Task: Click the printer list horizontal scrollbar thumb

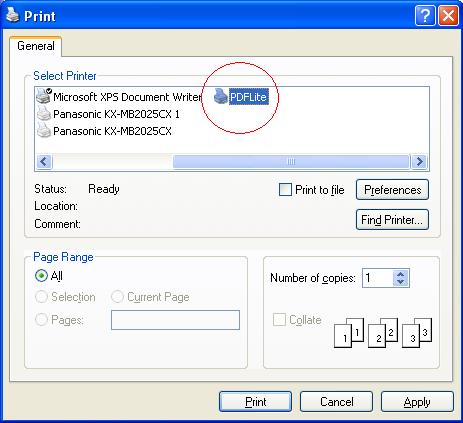Action: 291,162
